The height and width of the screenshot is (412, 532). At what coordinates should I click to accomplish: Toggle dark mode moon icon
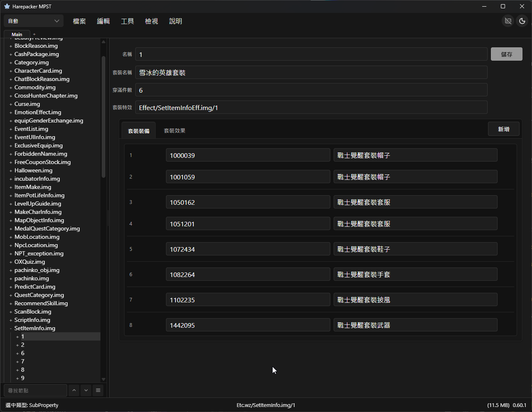pyautogui.click(x=522, y=21)
